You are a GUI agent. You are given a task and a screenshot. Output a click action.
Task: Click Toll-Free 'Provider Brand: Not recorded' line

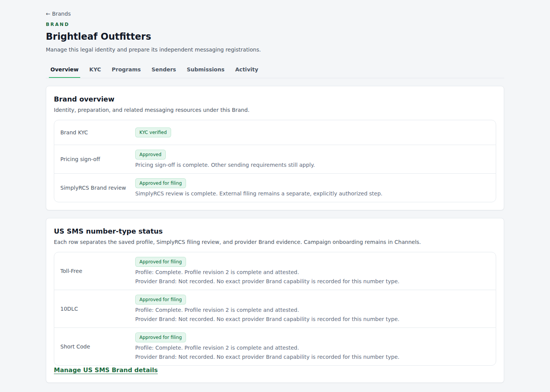[x=267, y=281]
